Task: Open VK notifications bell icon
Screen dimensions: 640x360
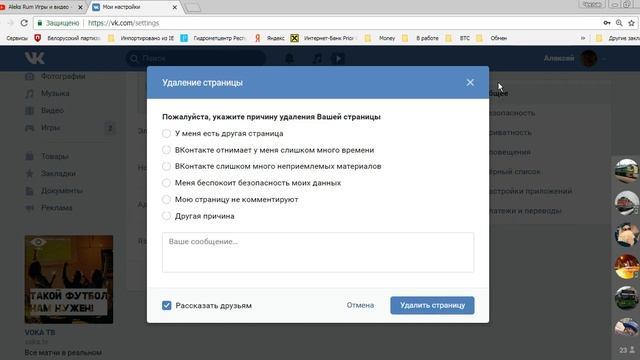Action: [x=289, y=59]
